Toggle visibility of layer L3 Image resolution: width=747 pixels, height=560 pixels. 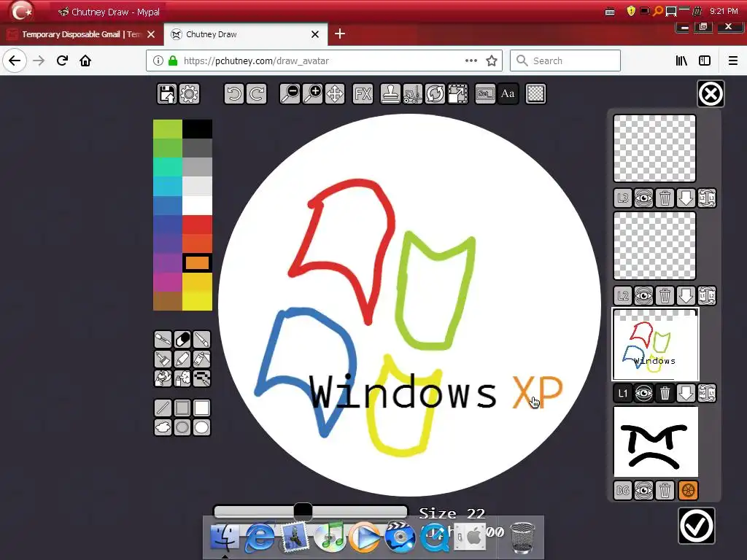coord(643,198)
